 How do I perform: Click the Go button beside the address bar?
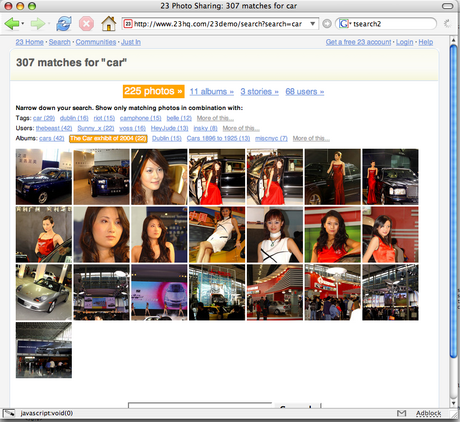click(x=327, y=24)
